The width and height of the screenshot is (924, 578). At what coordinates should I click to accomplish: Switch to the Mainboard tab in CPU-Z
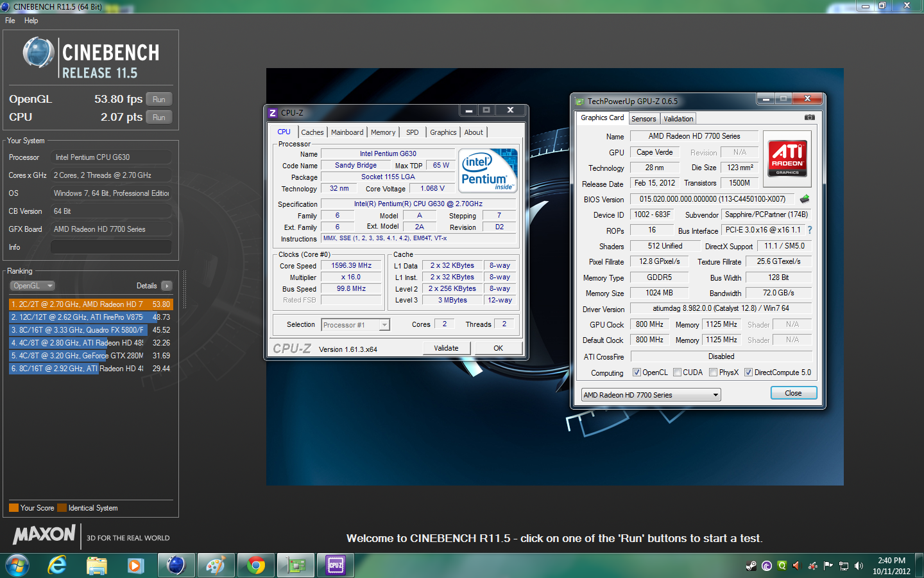(x=347, y=132)
